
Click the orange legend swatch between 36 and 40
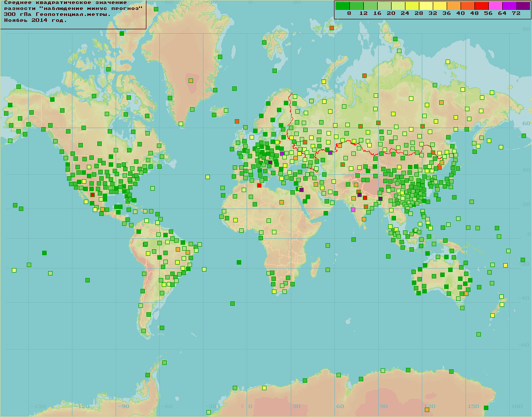(x=454, y=6)
